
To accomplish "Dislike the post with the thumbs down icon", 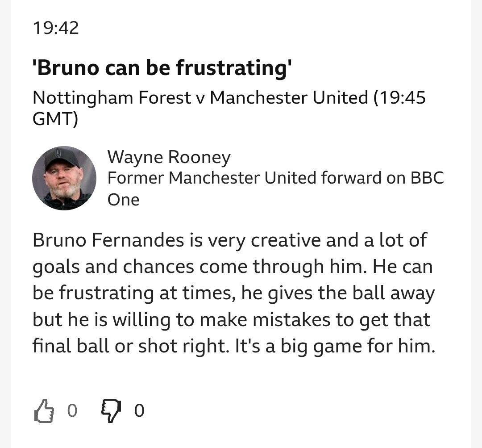I will coord(111,411).
